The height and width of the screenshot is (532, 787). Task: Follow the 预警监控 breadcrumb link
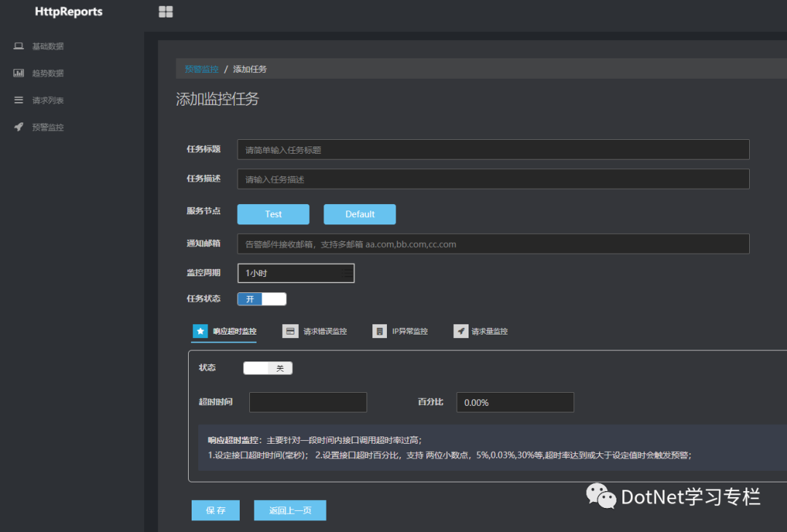coord(202,69)
